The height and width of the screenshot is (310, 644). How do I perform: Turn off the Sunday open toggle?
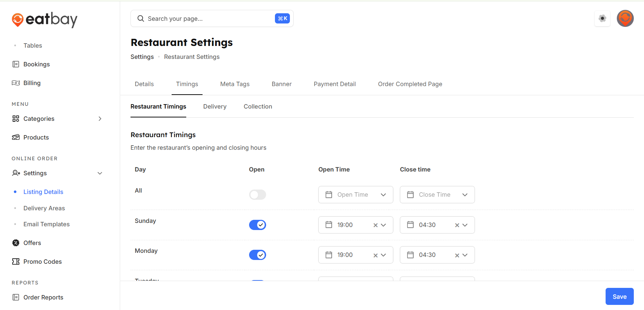tap(257, 225)
